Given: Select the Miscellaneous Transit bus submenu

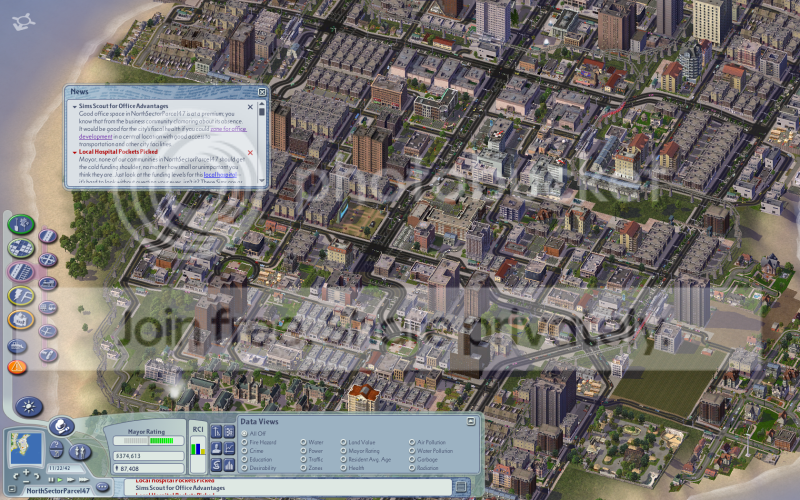Looking at the screenshot, I should pos(47,307).
